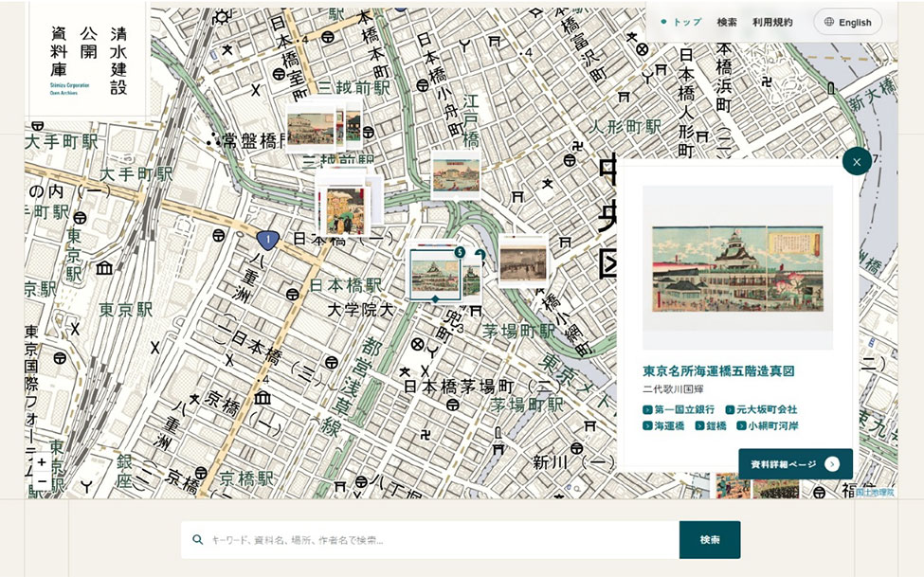Viewport: 924px width, 577px height.
Task: Close the artwork detail panel
Action: [857, 161]
